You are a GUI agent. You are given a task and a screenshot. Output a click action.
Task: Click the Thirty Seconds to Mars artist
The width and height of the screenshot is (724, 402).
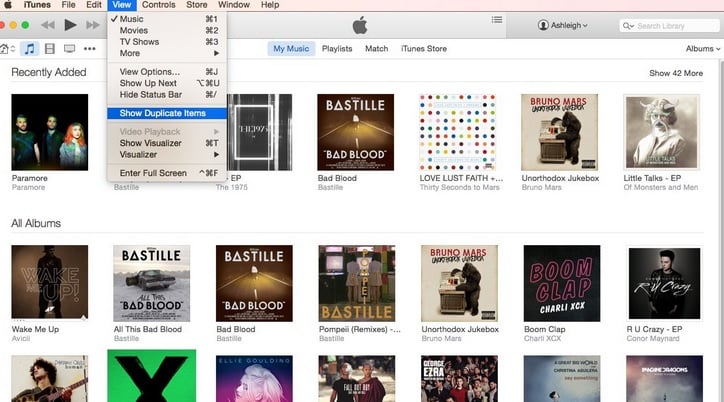point(459,187)
